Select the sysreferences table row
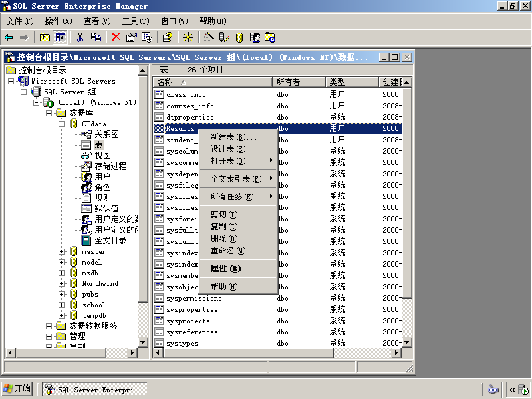The height and width of the screenshot is (399, 532). [x=277, y=332]
